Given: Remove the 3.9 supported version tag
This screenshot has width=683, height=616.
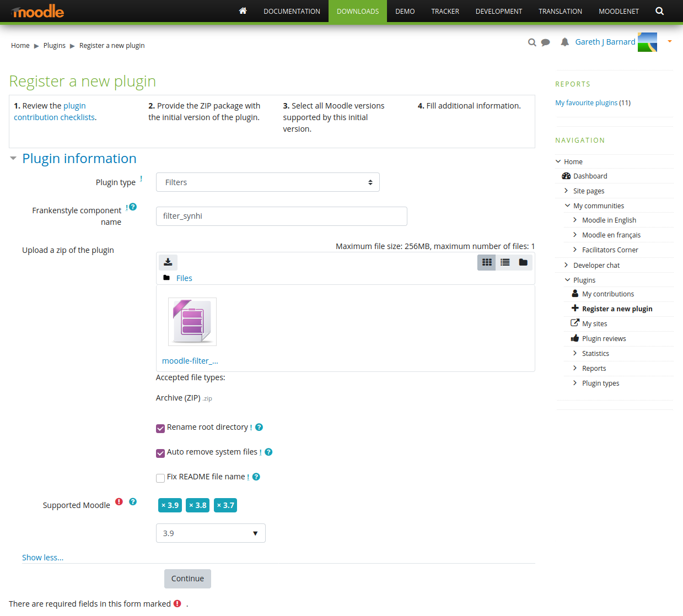Looking at the screenshot, I should tap(170, 505).
